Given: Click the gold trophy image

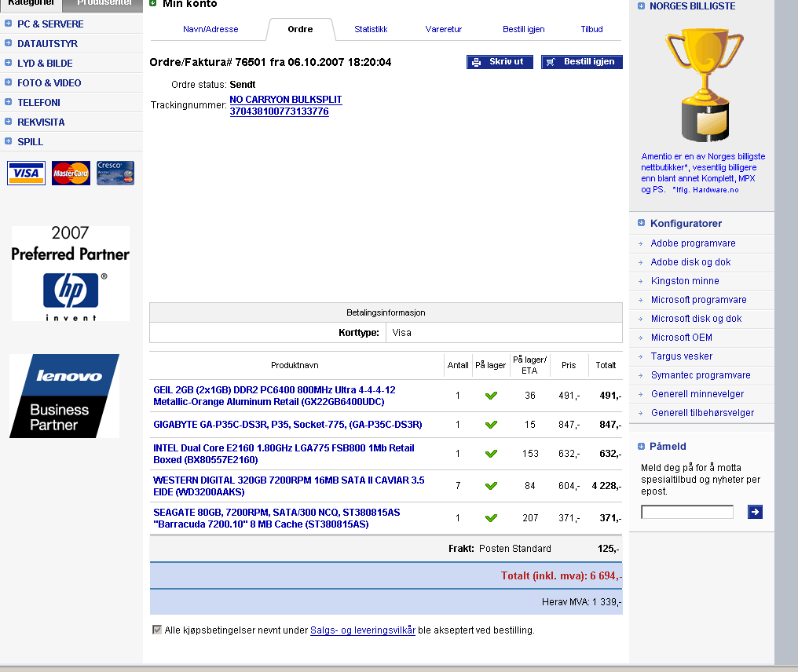Looking at the screenshot, I should pos(705,86).
